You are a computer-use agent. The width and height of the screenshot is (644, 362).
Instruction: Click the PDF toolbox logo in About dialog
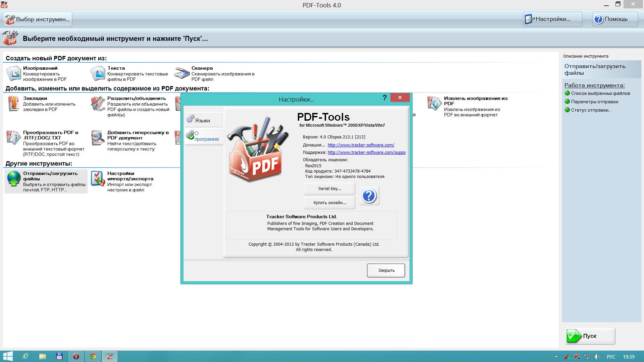258,149
